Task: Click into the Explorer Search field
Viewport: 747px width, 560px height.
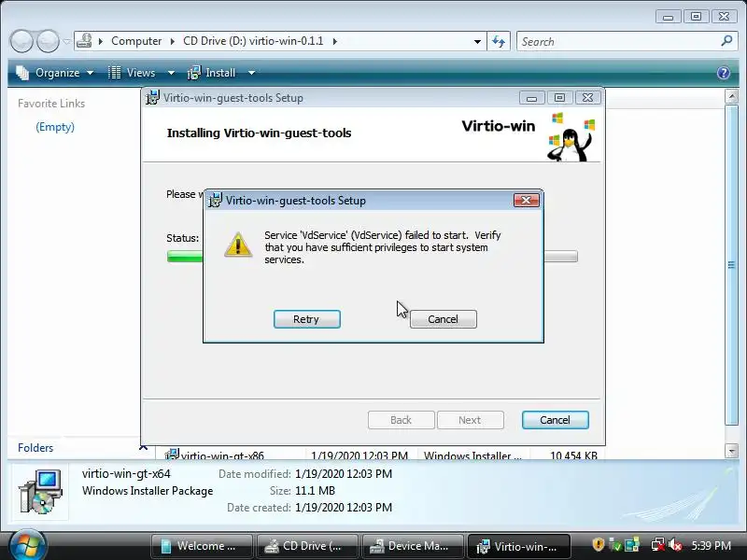Action: click(x=619, y=41)
